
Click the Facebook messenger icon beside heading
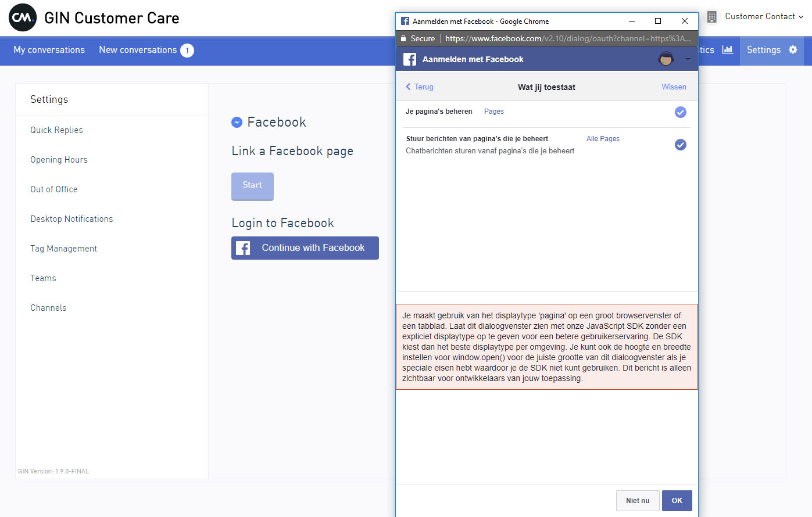point(237,122)
